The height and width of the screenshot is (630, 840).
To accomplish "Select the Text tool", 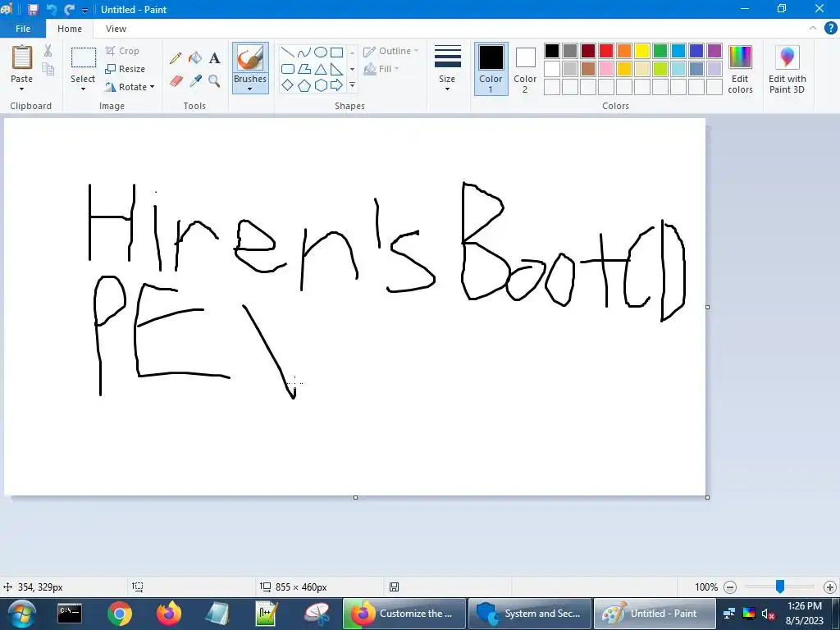I will tap(214, 58).
